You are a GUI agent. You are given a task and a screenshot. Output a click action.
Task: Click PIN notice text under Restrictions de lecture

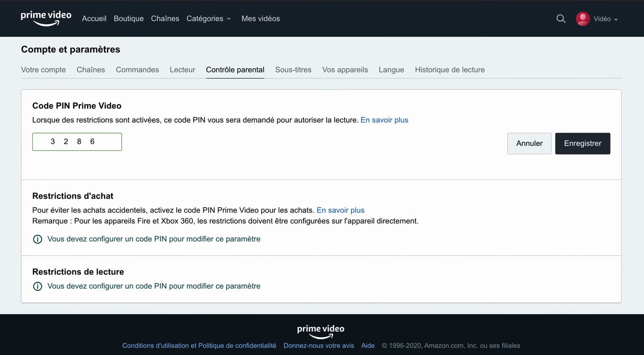[154, 286]
